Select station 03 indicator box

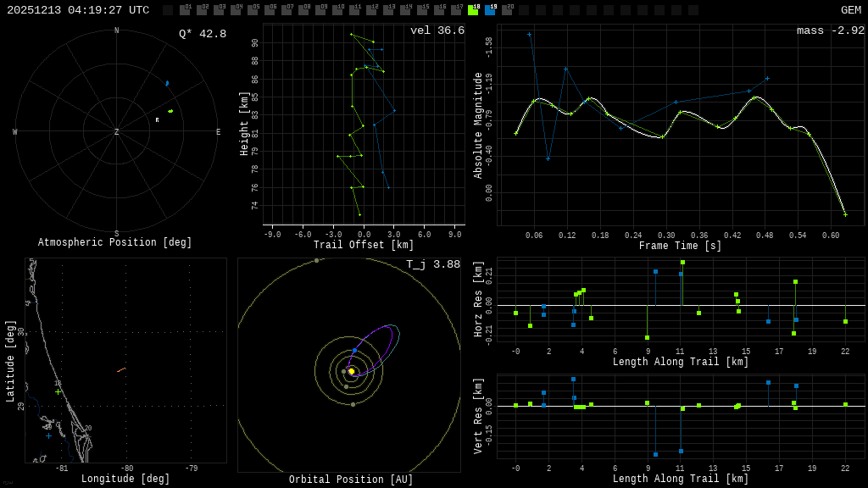tap(219, 10)
